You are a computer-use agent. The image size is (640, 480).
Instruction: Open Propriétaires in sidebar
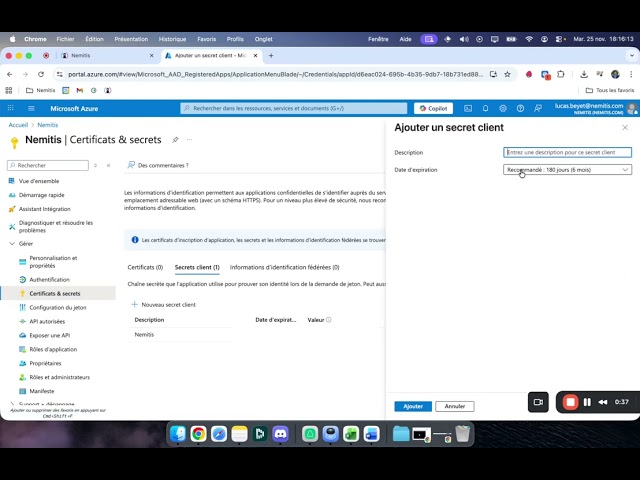(45, 363)
